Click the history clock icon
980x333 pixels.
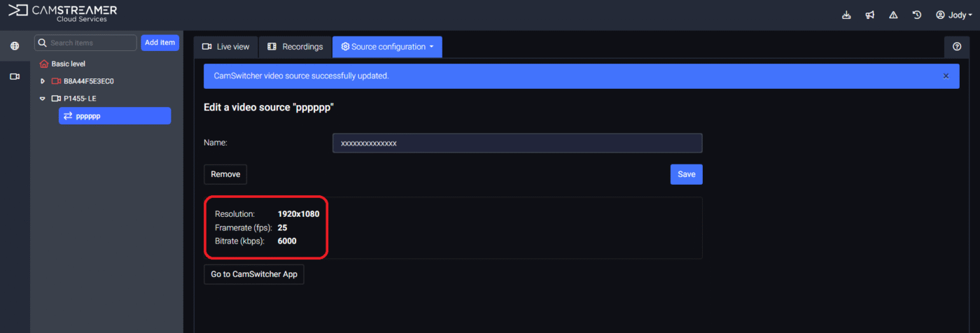pos(917,15)
